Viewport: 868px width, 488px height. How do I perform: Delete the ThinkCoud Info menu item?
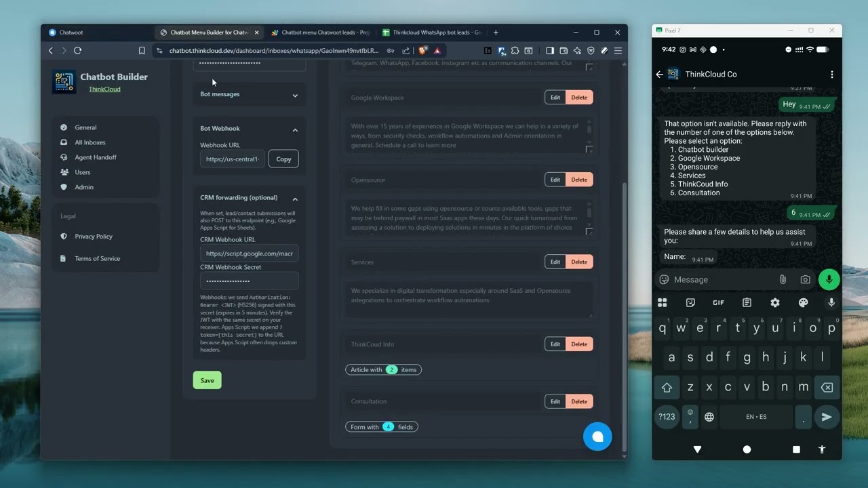tap(579, 344)
